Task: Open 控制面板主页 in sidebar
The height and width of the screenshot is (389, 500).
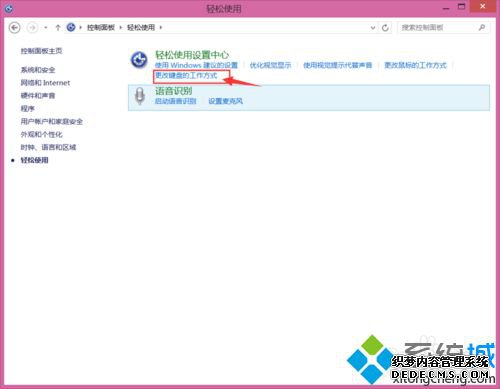Action: pyautogui.click(x=41, y=51)
